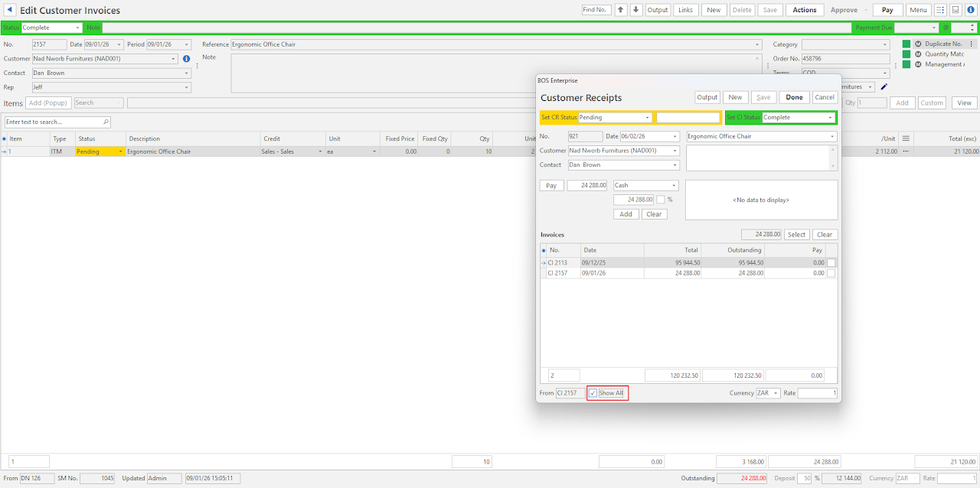The width and height of the screenshot is (980, 488).
Task: Open the Sales - Sales credit dropdown
Action: coord(321,151)
